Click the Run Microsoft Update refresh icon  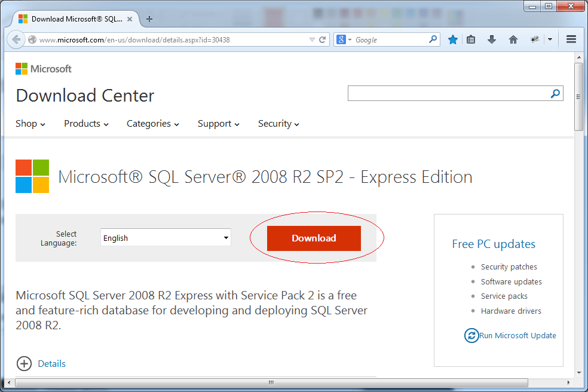[x=471, y=335]
